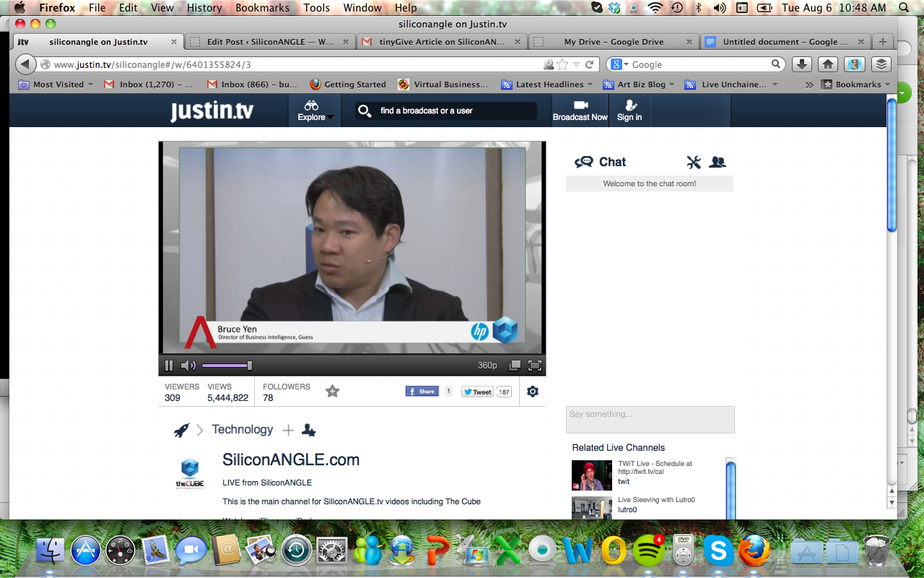Click the channel settings gear icon
The height and width of the screenshot is (578, 924).
click(533, 392)
